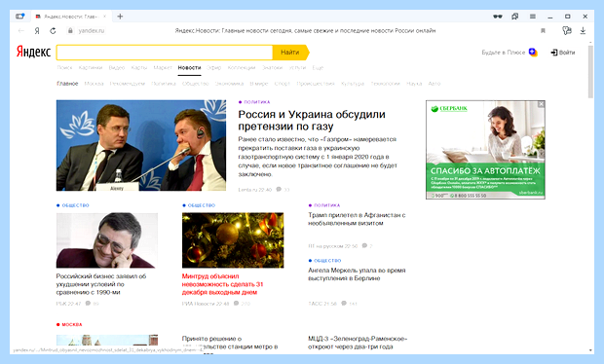Select the Политика news category
604x364 pixels.
click(164, 84)
